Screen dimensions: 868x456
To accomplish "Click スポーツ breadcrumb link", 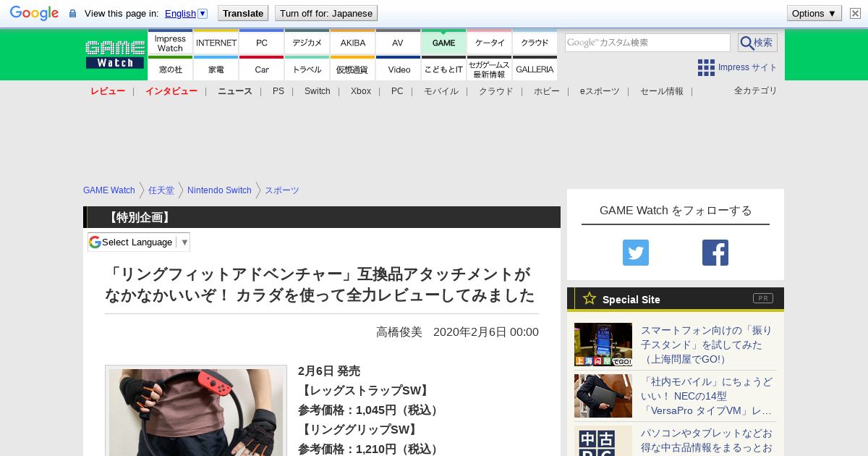I will [x=282, y=190].
